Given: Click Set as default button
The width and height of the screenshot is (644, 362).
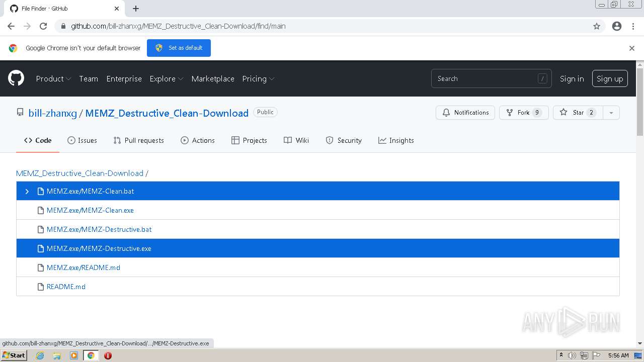Looking at the screenshot, I should pos(179,48).
